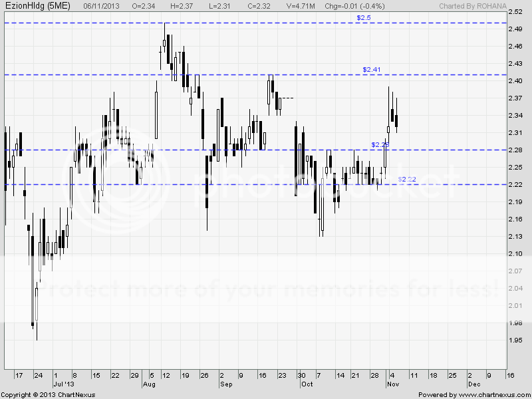Screen dimensions: 532x399
Task: Select the Aug month marker on time axis
Action: [150, 384]
